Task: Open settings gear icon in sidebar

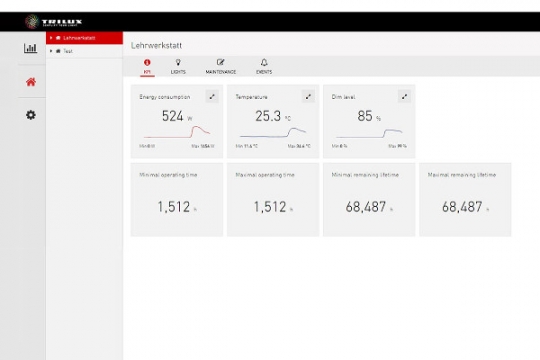Action: point(31,115)
